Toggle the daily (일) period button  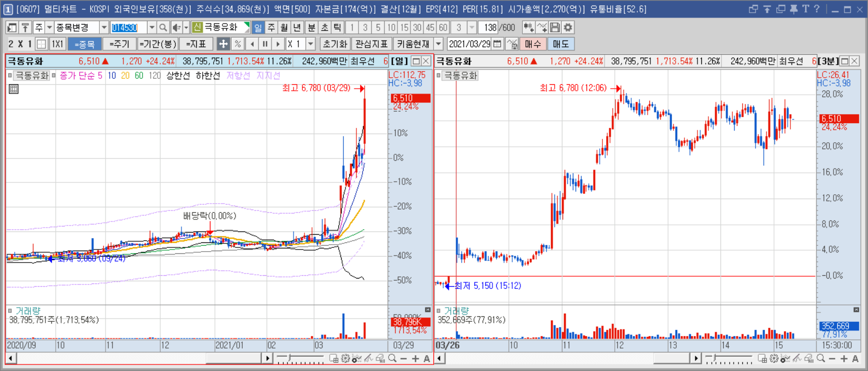(x=258, y=27)
